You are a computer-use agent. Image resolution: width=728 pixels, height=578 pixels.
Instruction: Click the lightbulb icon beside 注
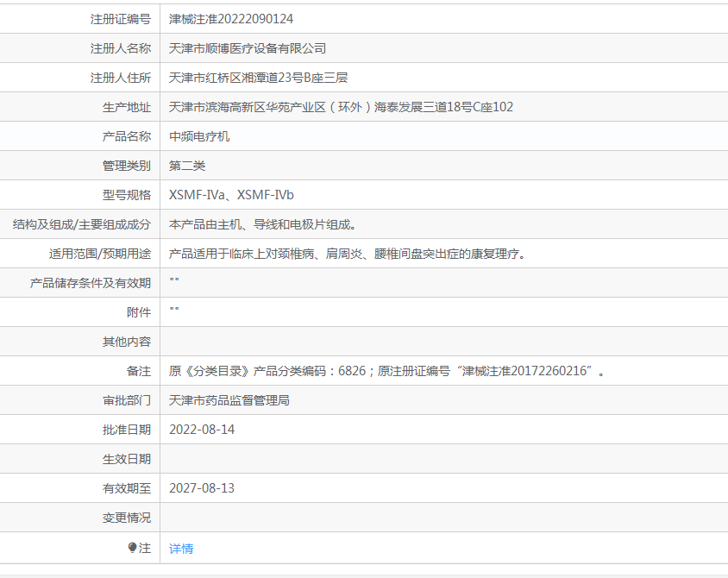pos(133,548)
